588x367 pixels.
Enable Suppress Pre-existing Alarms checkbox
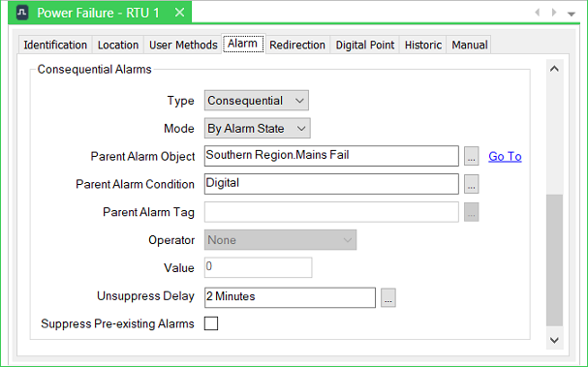pyautogui.click(x=211, y=323)
